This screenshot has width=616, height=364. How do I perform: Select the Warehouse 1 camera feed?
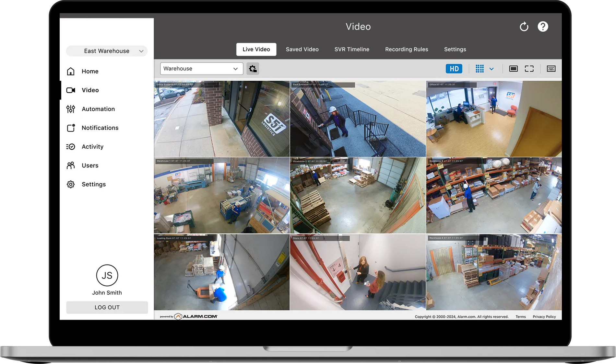tap(222, 195)
